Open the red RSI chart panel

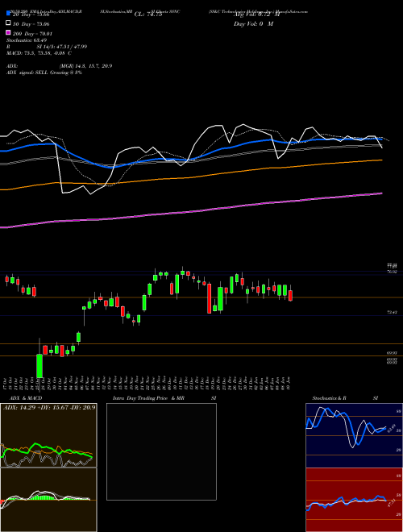click(354, 500)
